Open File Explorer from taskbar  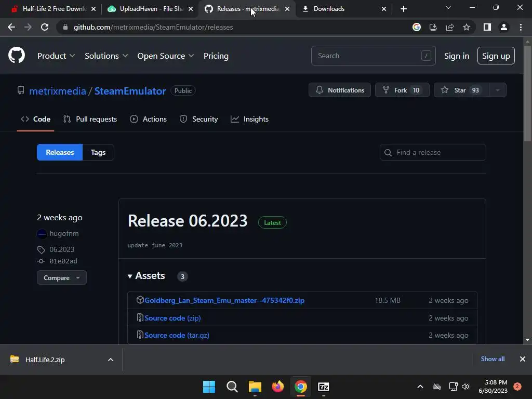pos(255,387)
